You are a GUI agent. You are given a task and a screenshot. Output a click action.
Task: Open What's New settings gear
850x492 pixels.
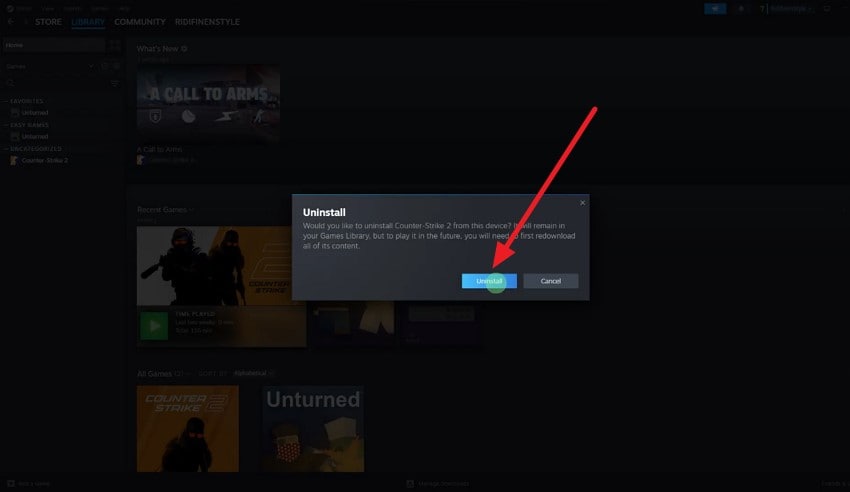coord(184,49)
